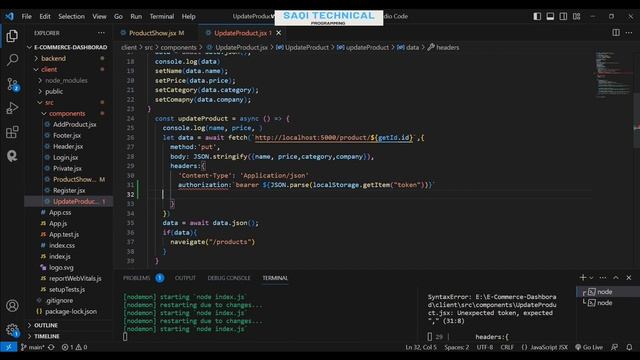Create a new terminal with plus icon
Screen dimensions: 640x360
pyautogui.click(x=583, y=278)
